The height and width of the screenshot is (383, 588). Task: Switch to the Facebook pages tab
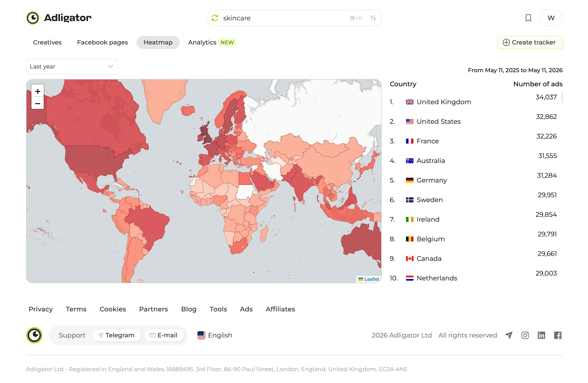(x=102, y=42)
